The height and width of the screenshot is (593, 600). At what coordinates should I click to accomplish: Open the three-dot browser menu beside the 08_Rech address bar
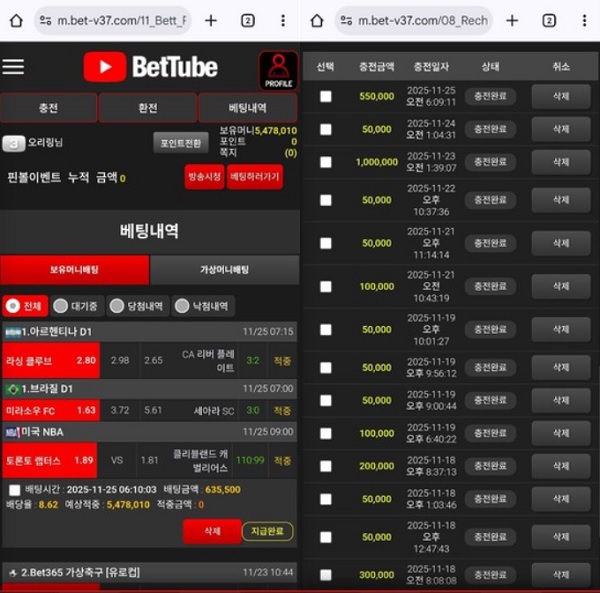tap(584, 20)
